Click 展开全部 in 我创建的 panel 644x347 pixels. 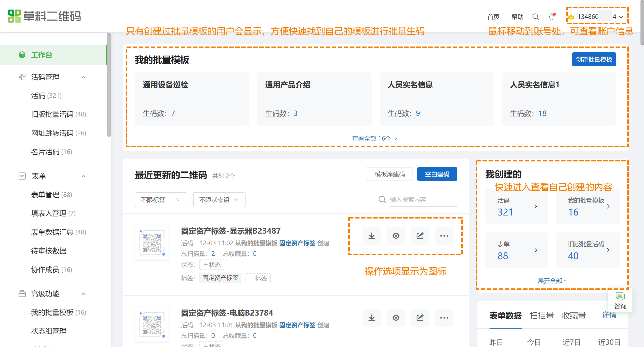coord(552,281)
